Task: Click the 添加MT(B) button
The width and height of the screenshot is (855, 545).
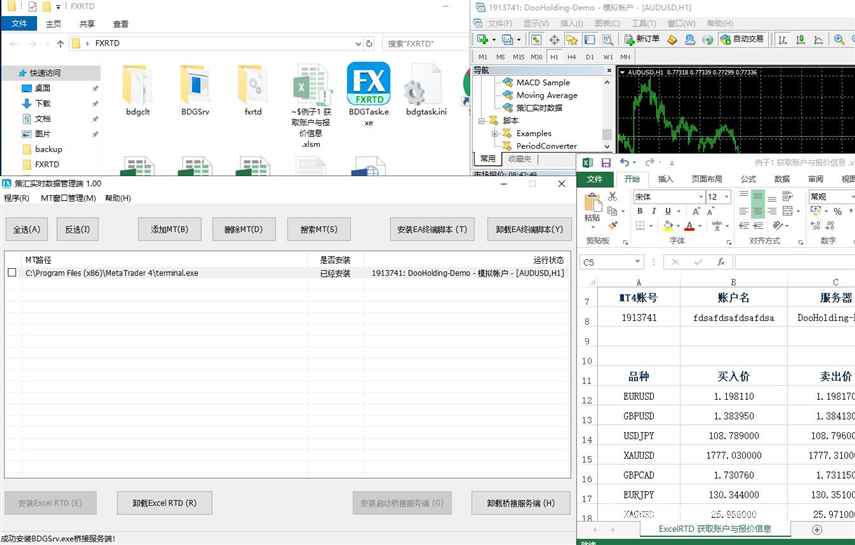Action: [170, 229]
